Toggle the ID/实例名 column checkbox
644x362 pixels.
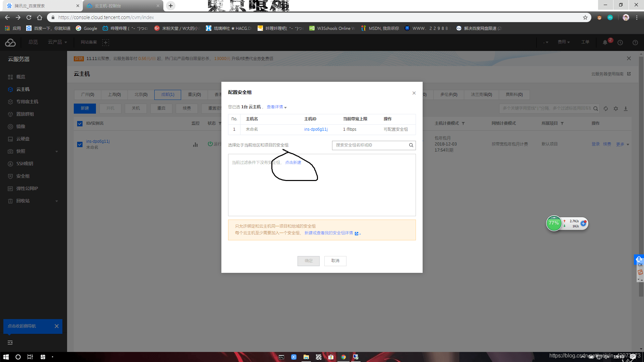click(79, 123)
